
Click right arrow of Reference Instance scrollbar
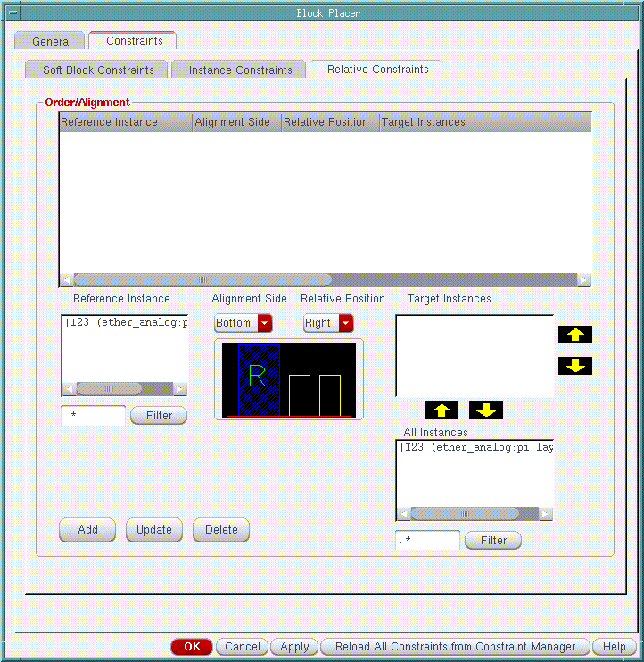pos(180,389)
